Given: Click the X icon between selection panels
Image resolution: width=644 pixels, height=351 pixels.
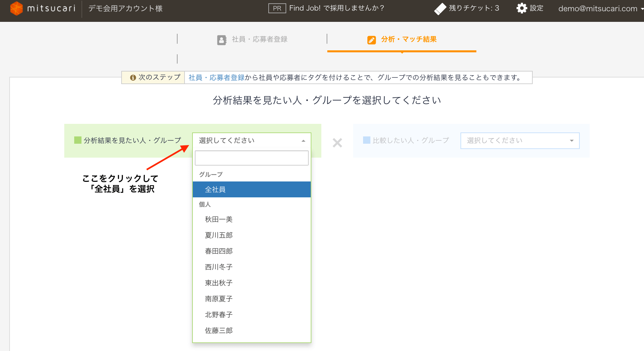Looking at the screenshot, I should (x=337, y=143).
